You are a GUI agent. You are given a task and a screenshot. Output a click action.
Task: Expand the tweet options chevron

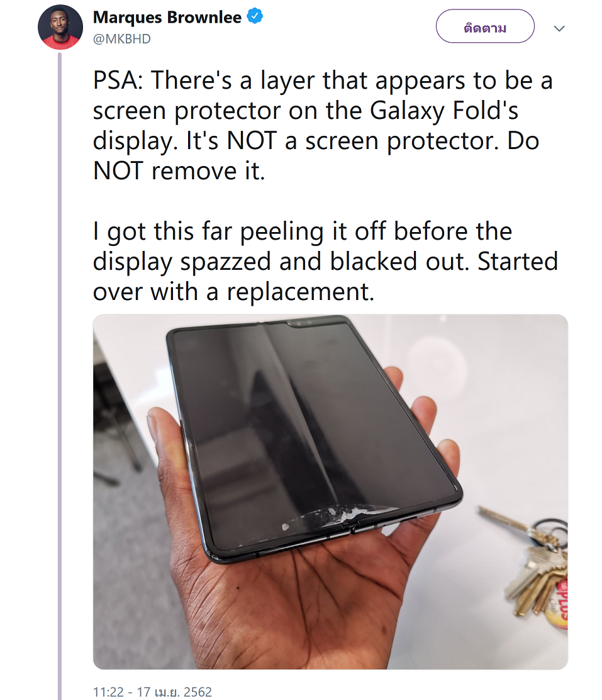[559, 28]
